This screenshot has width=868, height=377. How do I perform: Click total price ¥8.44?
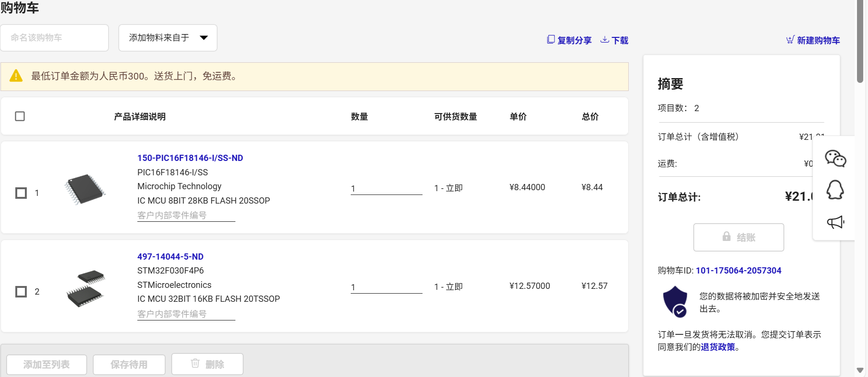click(592, 187)
